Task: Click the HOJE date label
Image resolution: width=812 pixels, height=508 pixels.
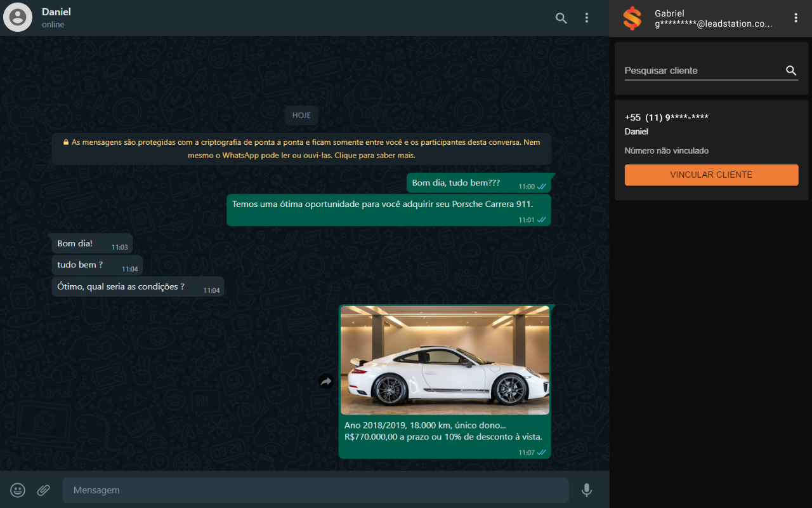Action: click(x=301, y=116)
